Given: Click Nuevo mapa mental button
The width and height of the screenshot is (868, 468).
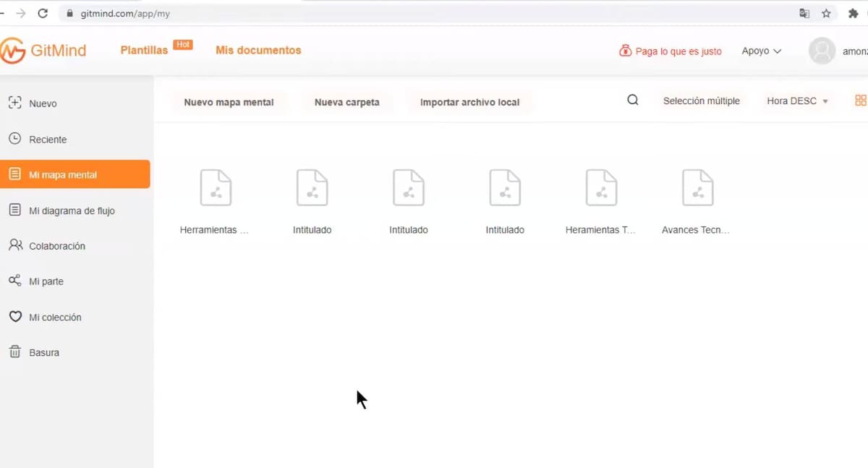Looking at the screenshot, I should 229,102.
